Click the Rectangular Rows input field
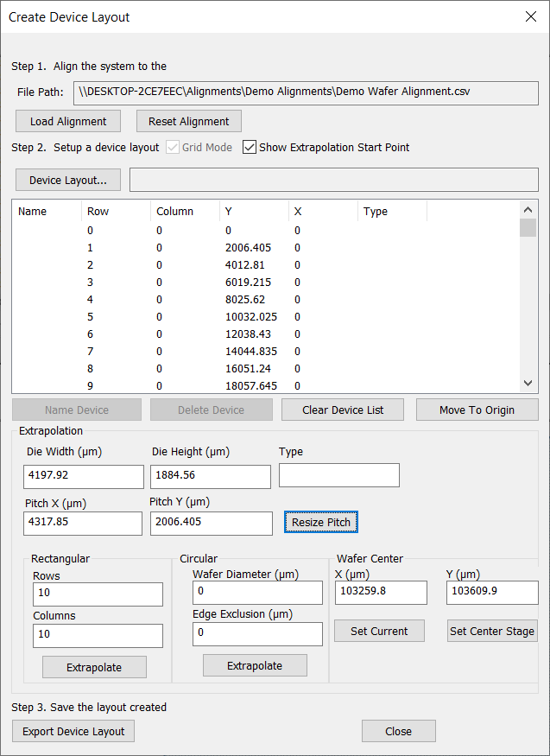550x756 pixels. coord(98,594)
